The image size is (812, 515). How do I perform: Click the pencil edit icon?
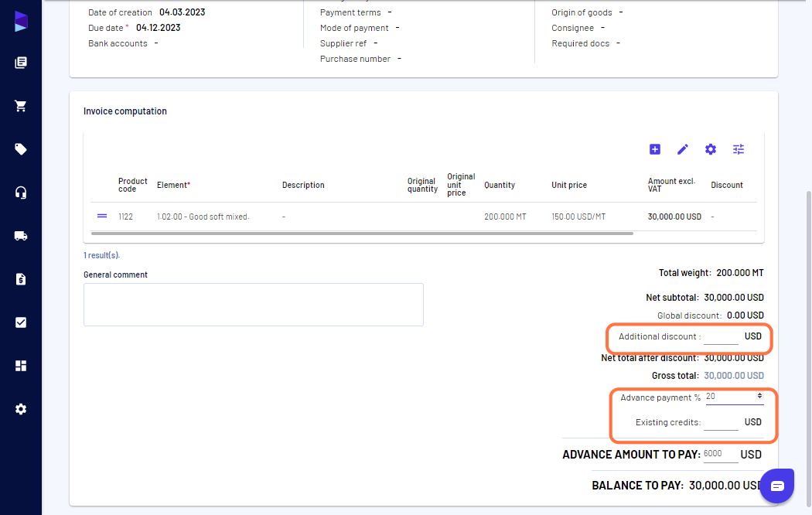pyautogui.click(x=683, y=149)
